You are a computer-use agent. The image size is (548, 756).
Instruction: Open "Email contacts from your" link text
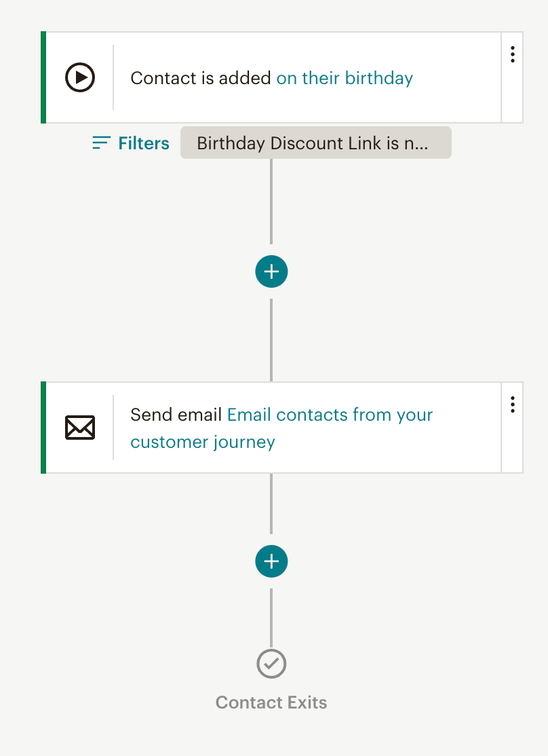[x=330, y=415]
